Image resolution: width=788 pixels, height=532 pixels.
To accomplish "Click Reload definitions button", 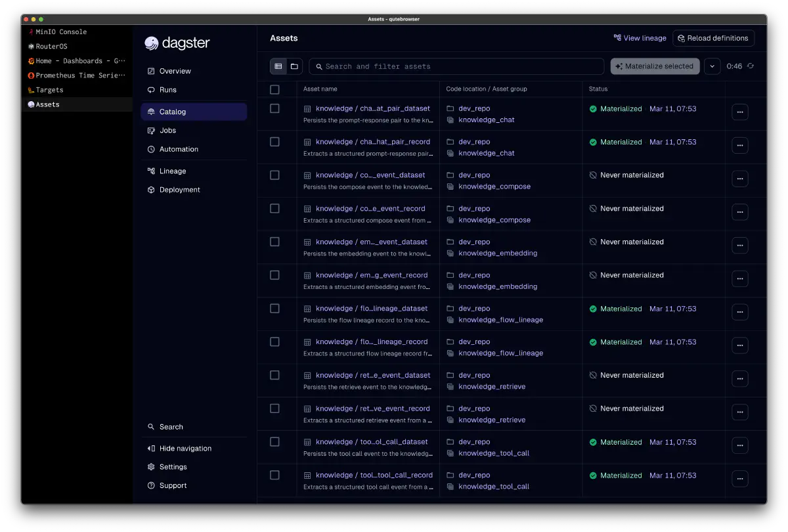I will pyautogui.click(x=713, y=38).
